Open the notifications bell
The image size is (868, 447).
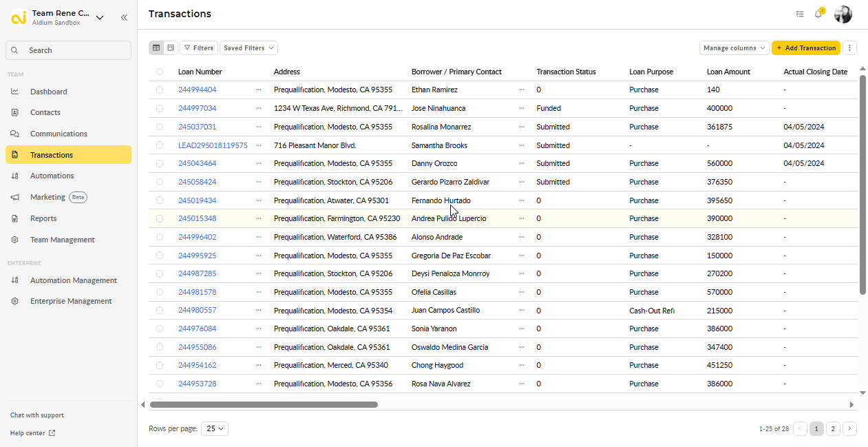818,14
